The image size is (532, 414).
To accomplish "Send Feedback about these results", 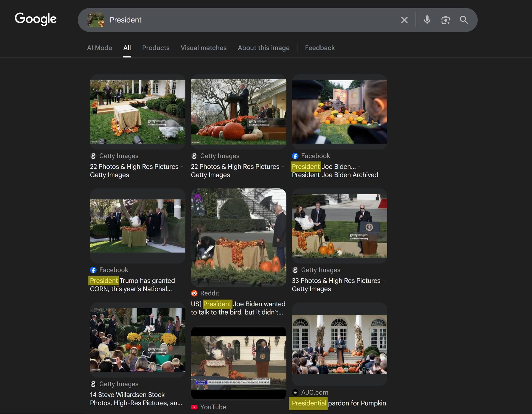I will coord(320,48).
